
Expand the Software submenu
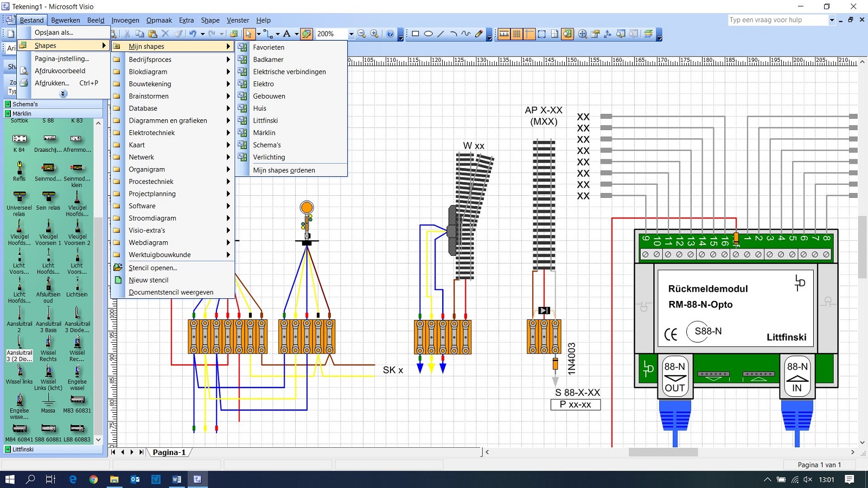tap(173, 206)
